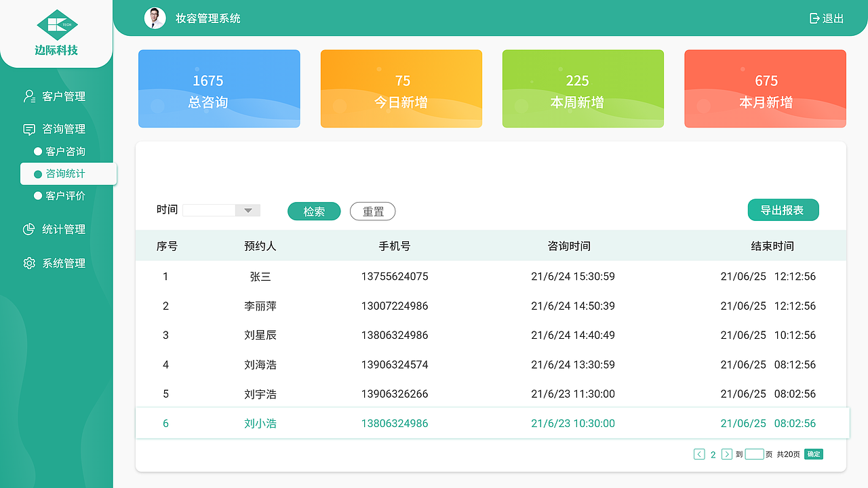Expand the 咨询管理 menu section
The image size is (868, 488).
click(x=64, y=128)
